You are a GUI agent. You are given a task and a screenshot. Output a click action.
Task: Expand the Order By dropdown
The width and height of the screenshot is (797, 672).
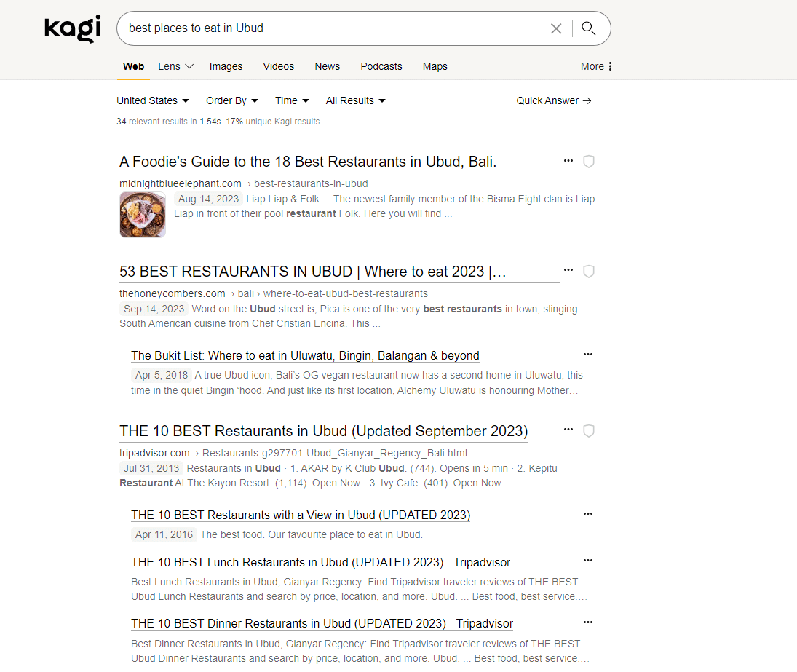pyautogui.click(x=231, y=100)
